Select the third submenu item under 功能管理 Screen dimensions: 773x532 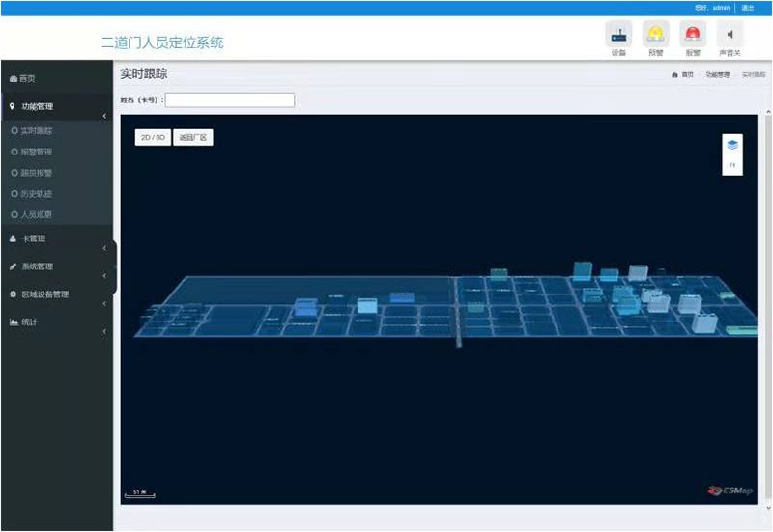pyautogui.click(x=36, y=173)
